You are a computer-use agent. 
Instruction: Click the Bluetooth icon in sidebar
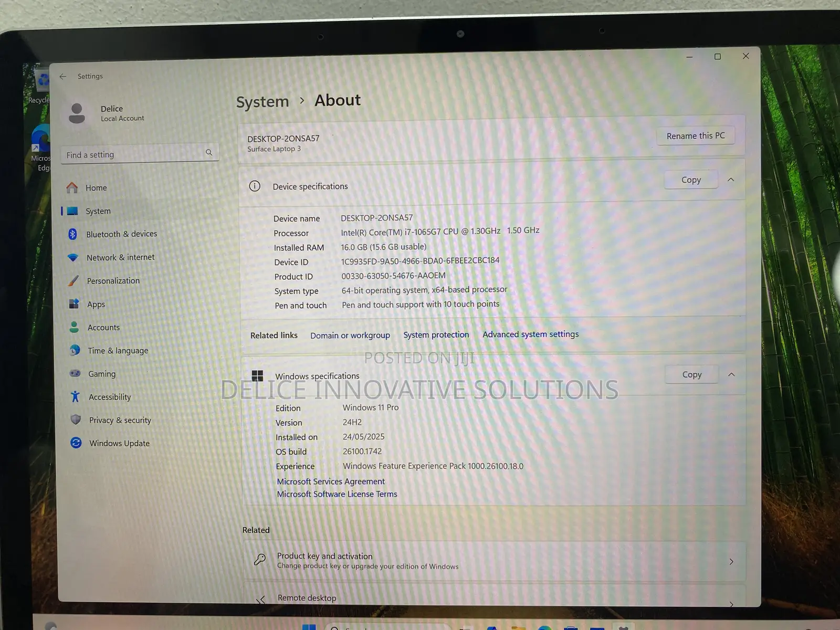tap(72, 234)
